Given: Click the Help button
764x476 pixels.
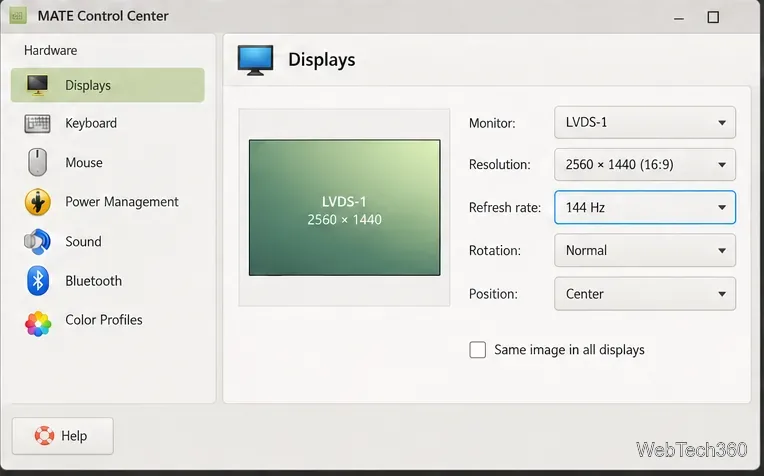Looking at the screenshot, I should tap(63, 436).
